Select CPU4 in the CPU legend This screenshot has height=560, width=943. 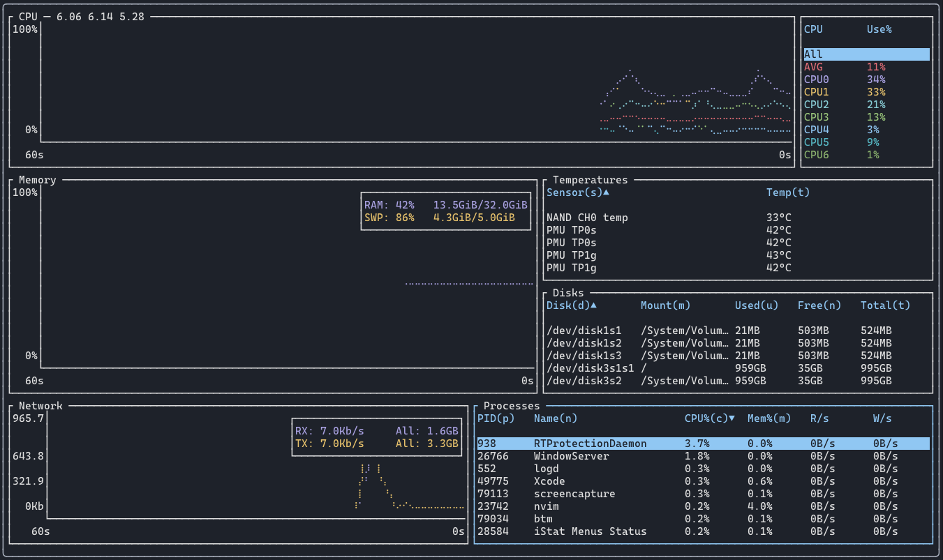pos(866,130)
